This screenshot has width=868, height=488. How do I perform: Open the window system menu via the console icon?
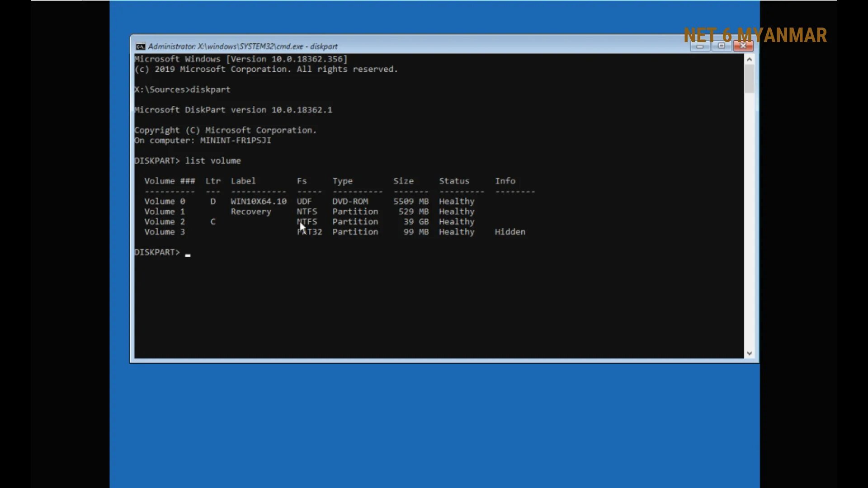tap(140, 46)
